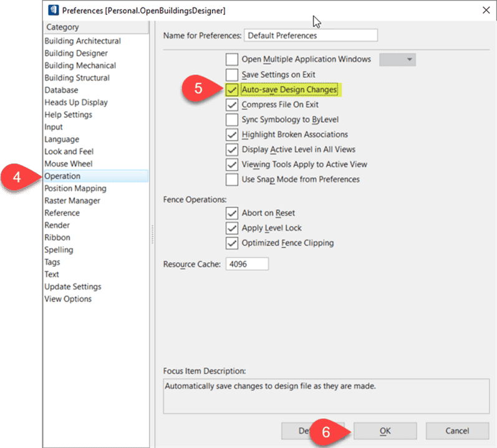
Task: Enable Open Multiple Application Windows checkbox
Action: pos(232,60)
